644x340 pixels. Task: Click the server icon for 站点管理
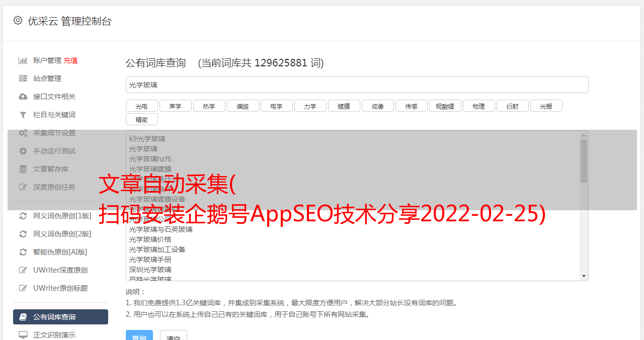point(23,78)
